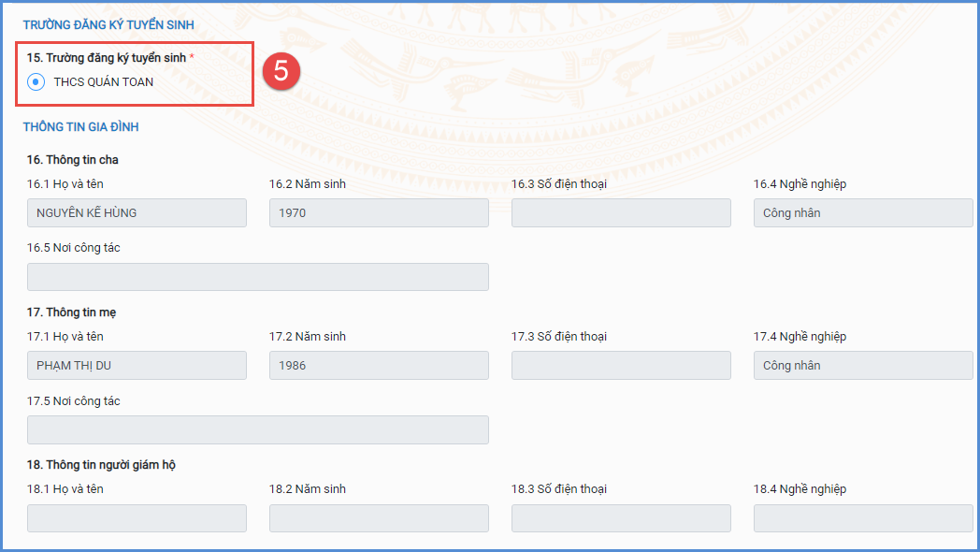Click the father's name field NGUYỄN KẾ HÙNG
Viewport: 980px width, 552px height.
pyautogui.click(x=137, y=213)
